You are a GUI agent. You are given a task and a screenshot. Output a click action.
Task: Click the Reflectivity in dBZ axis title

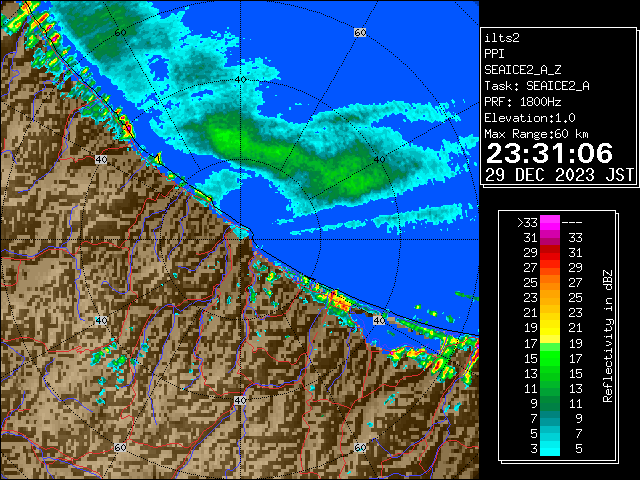(x=607, y=336)
